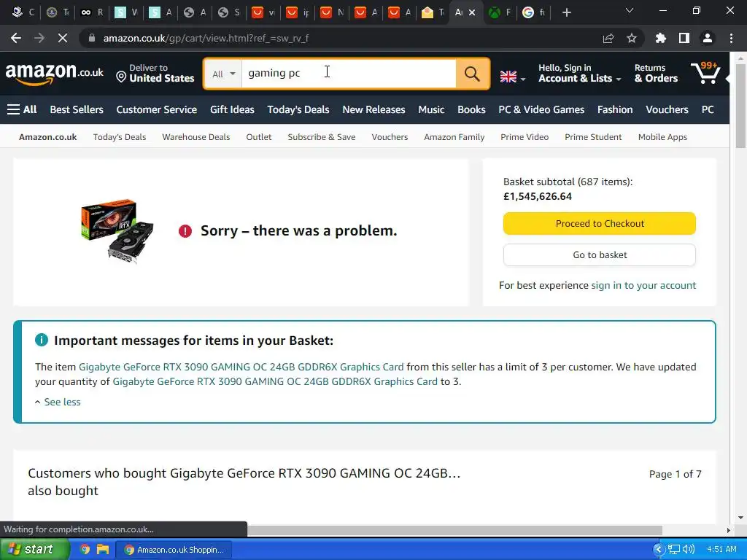Open the Account & Lists dropdown
The height and width of the screenshot is (560, 747).
[580, 74]
